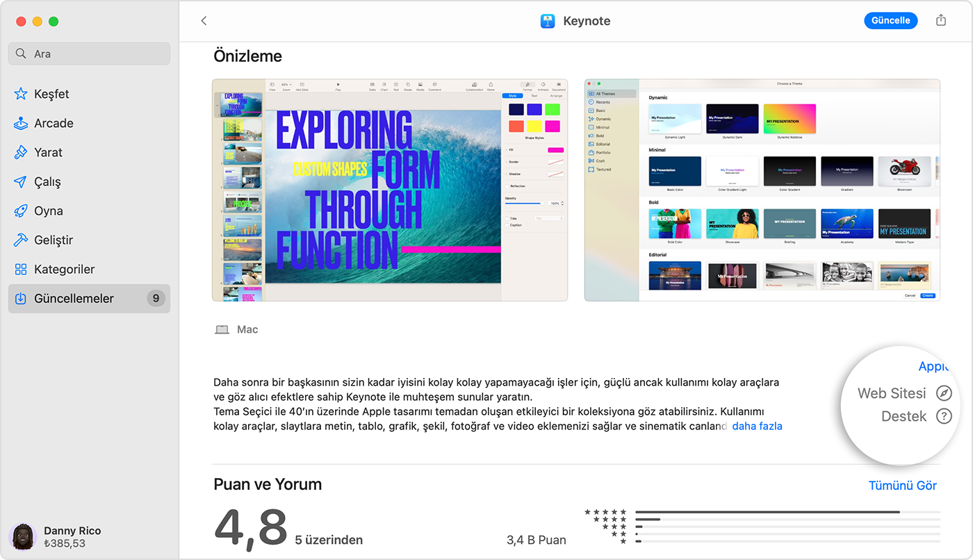
Task: Click the Mac laptop icon
Action: (x=222, y=329)
